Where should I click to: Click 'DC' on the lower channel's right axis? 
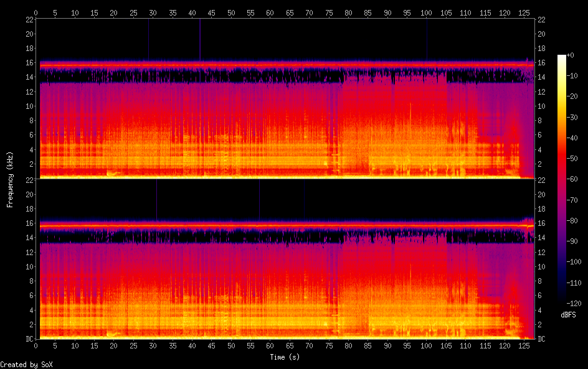(x=541, y=339)
